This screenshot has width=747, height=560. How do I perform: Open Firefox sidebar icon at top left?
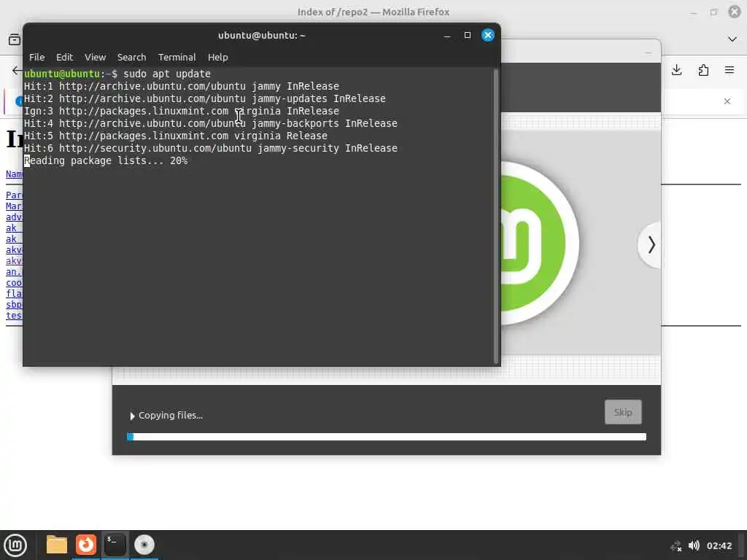[x=15, y=39]
